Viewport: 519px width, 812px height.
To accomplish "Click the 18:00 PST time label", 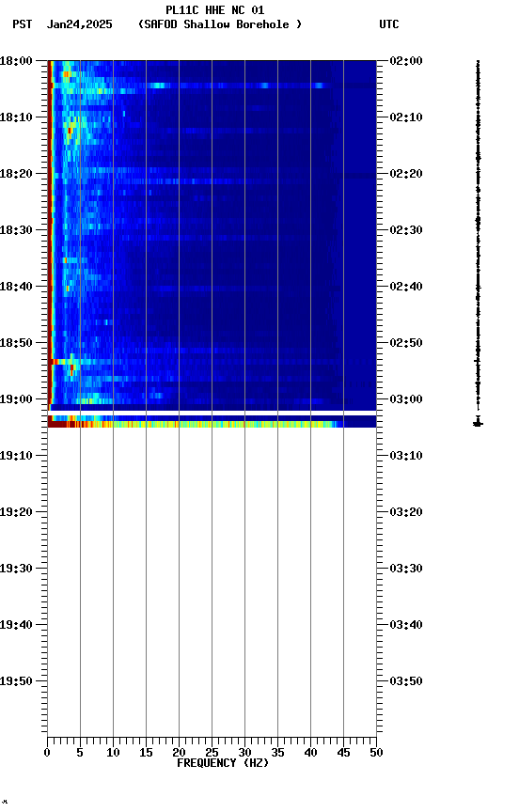I will (16, 61).
